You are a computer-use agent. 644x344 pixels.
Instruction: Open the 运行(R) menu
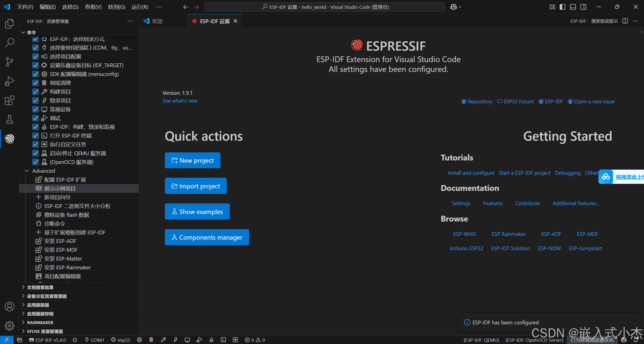140,7
